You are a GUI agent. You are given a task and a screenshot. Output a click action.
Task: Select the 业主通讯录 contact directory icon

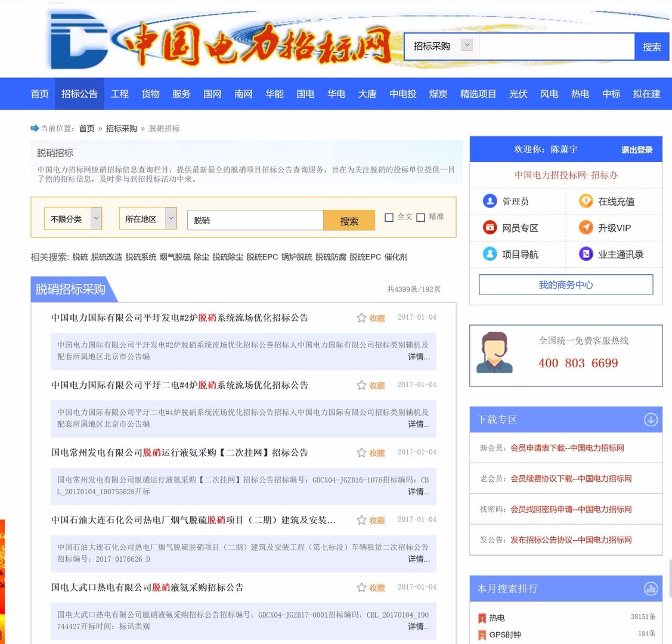pos(586,253)
